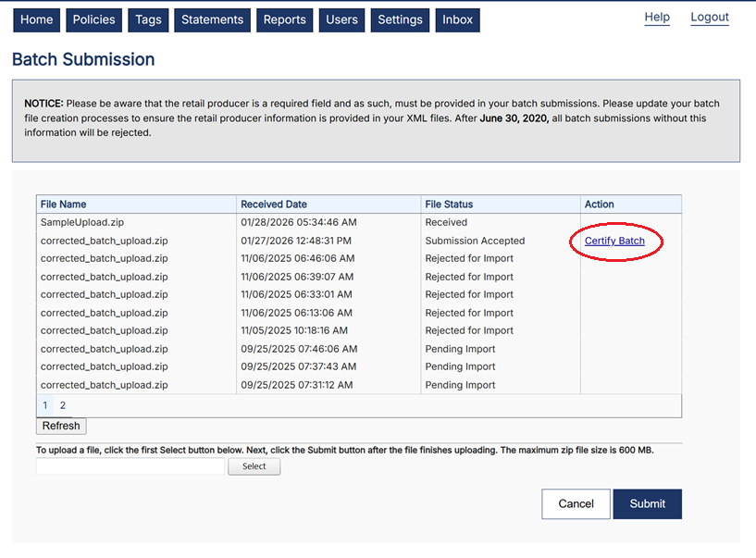Click the Certify Batch link

[614, 241]
